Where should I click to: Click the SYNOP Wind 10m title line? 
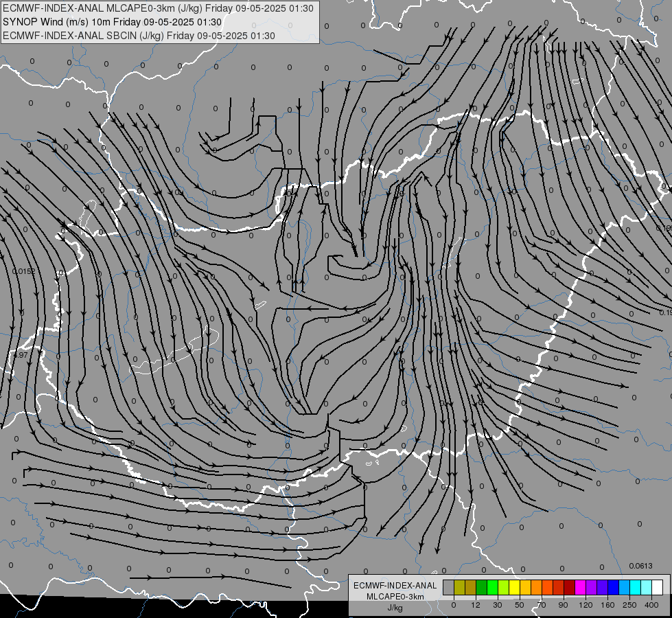point(113,22)
